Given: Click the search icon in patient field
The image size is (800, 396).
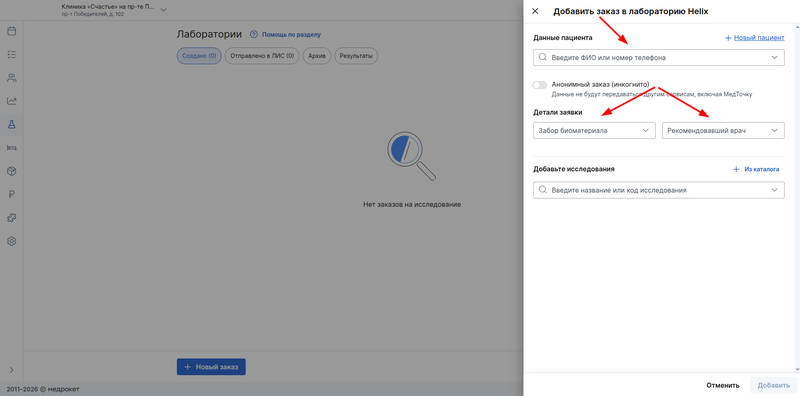Looking at the screenshot, I should (542, 58).
